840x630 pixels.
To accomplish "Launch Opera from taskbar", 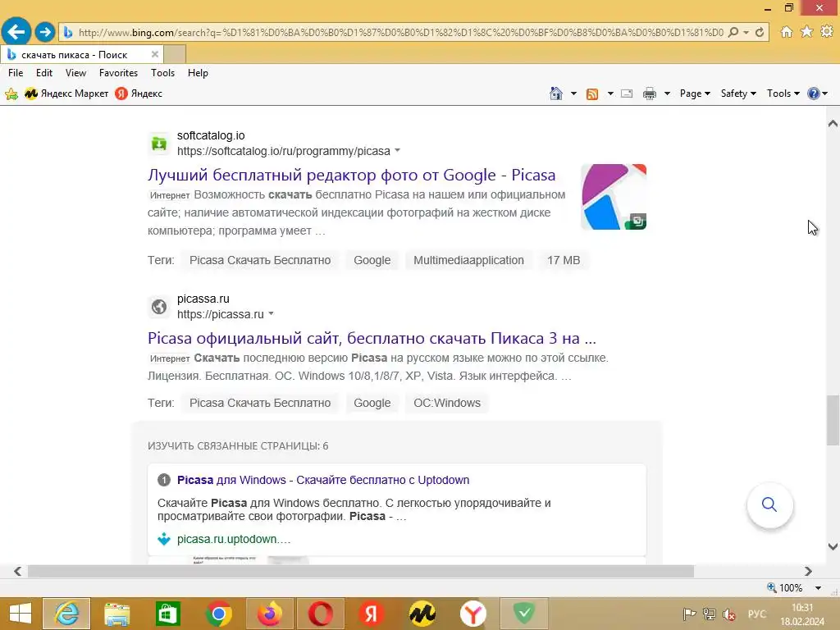I will [321, 614].
